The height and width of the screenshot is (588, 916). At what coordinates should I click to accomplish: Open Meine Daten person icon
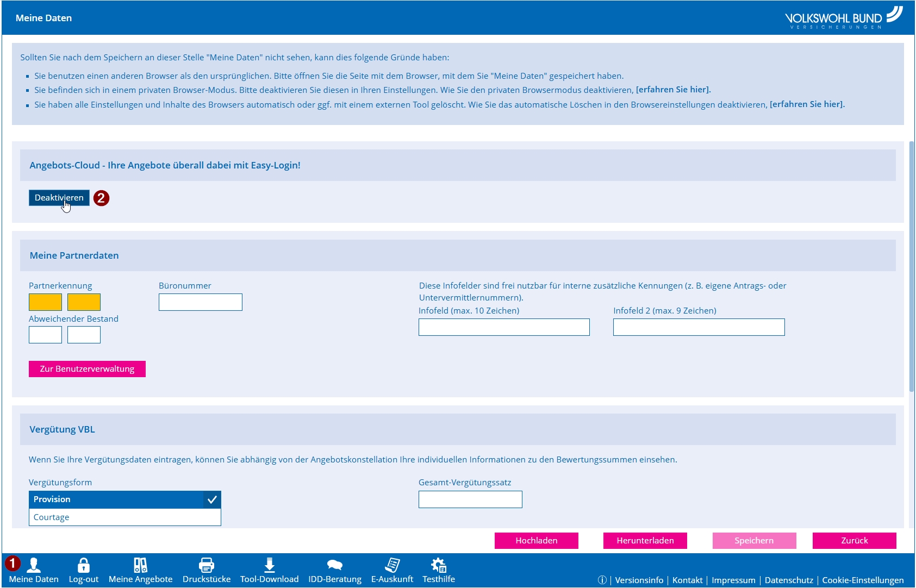(x=34, y=565)
